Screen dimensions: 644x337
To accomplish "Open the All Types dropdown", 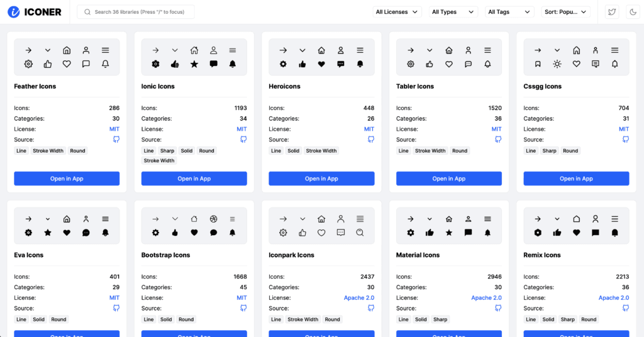I will [453, 12].
